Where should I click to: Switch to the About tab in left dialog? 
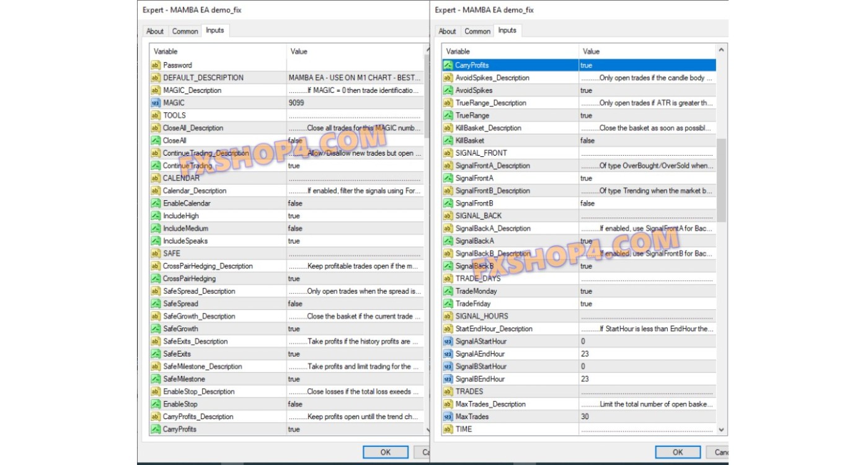coord(155,31)
